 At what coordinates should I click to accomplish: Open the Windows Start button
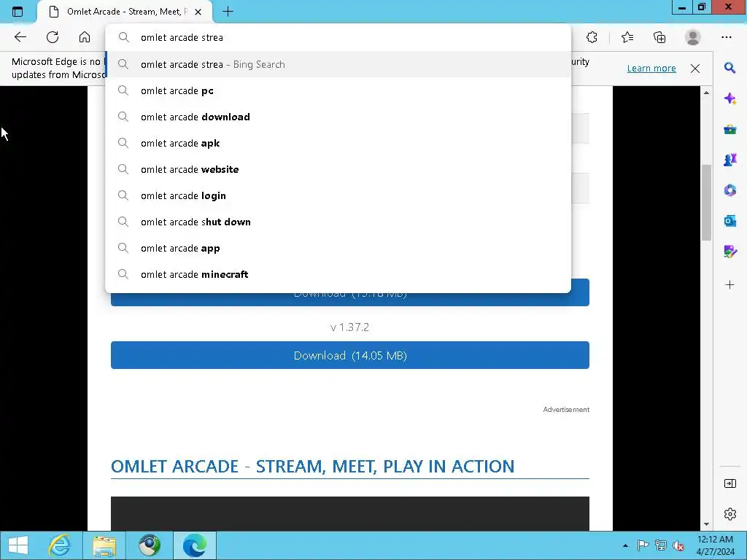[x=18, y=545]
